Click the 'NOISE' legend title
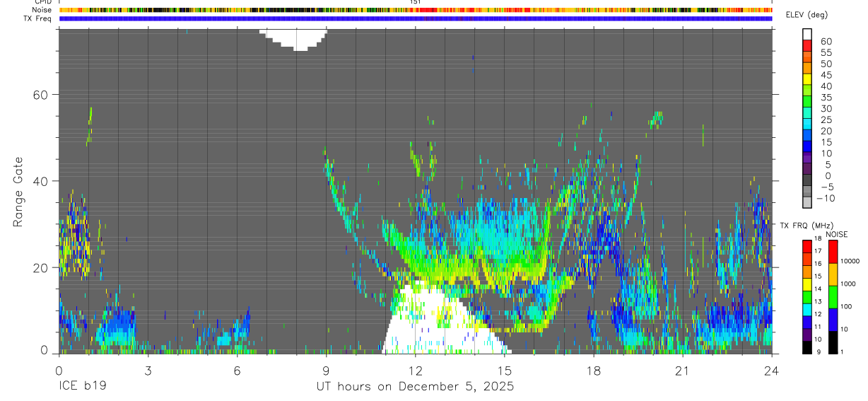 (x=835, y=234)
